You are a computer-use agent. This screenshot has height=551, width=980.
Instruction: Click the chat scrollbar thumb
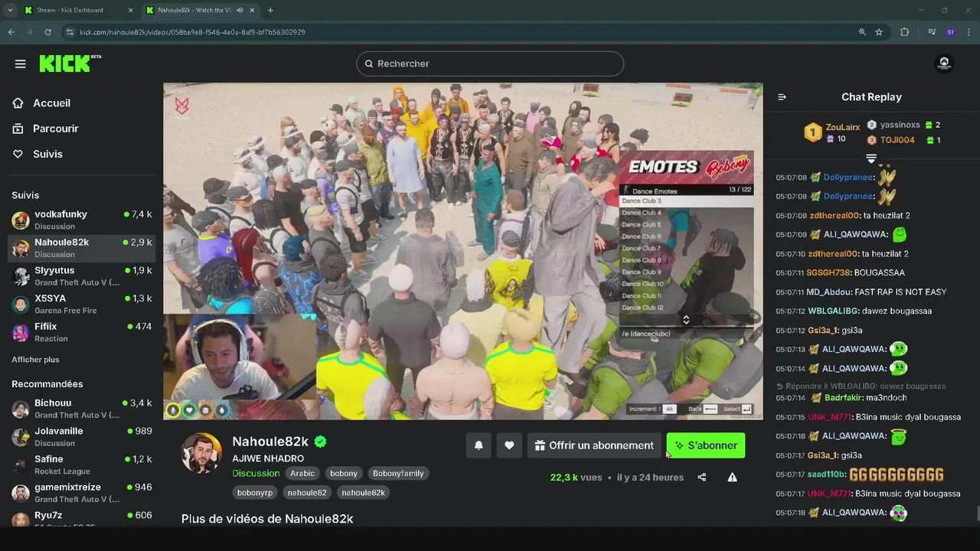[x=978, y=513]
